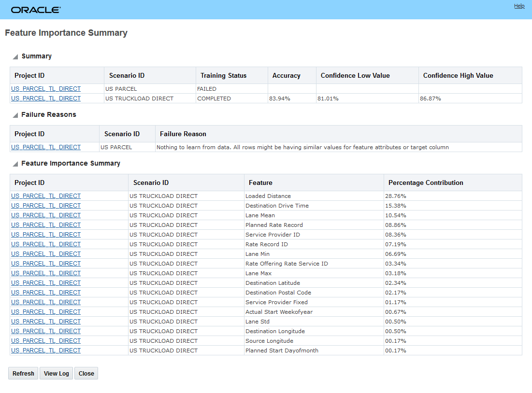Open the Help link

click(519, 6)
